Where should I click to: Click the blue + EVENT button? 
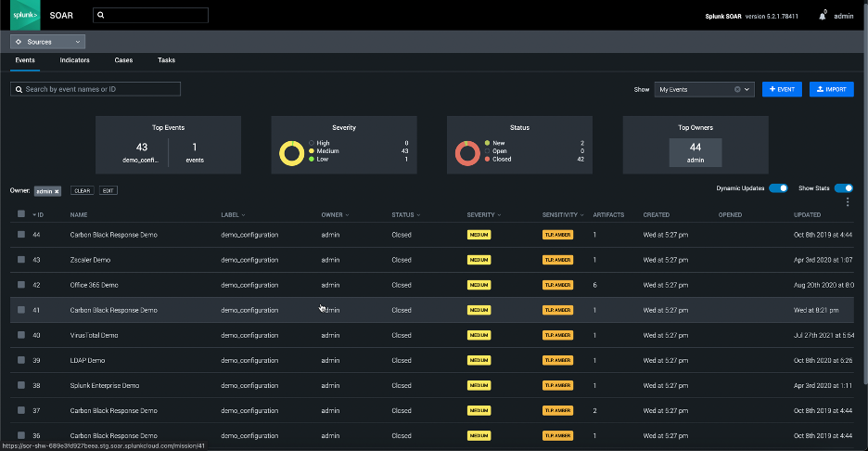(781, 90)
